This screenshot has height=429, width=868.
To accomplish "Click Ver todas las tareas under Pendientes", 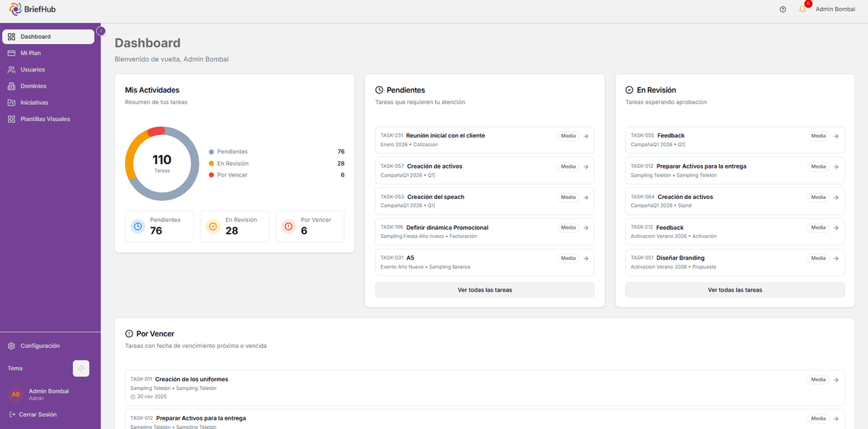I will [x=484, y=289].
